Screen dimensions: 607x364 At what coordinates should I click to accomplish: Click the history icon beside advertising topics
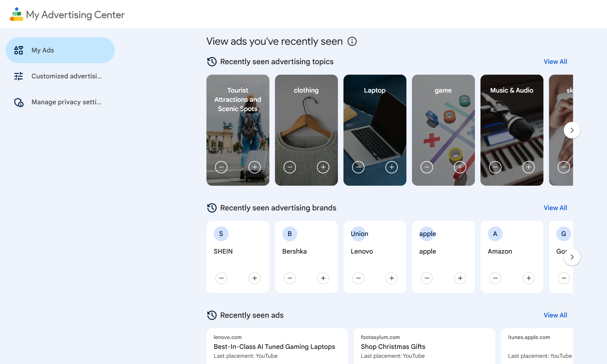(212, 62)
